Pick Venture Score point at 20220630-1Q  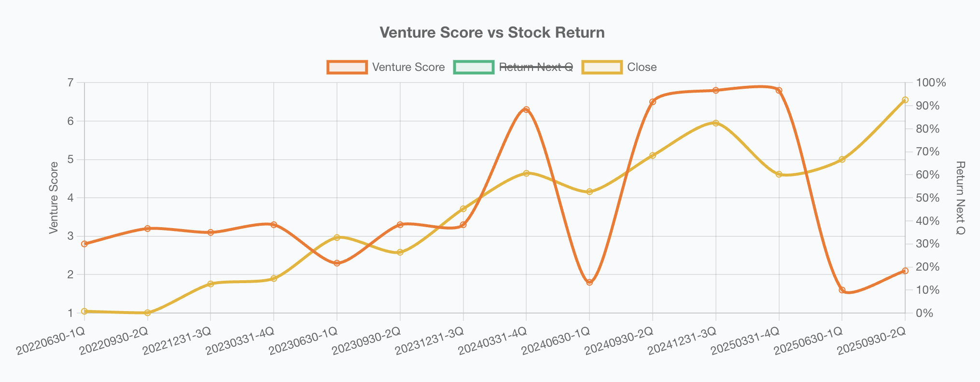[x=84, y=244]
